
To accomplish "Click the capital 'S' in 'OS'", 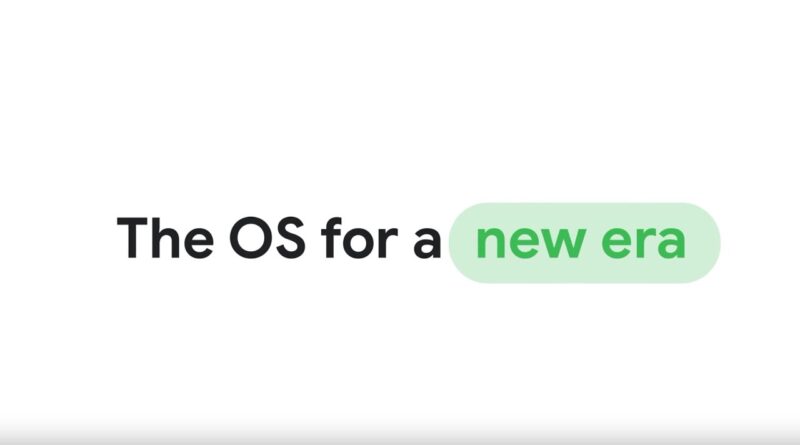I will click(x=289, y=238).
